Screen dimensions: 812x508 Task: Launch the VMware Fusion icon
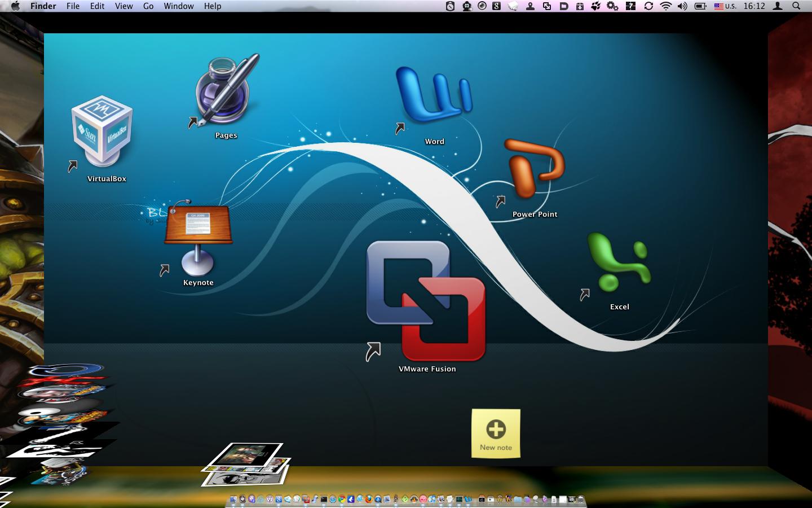[426, 300]
